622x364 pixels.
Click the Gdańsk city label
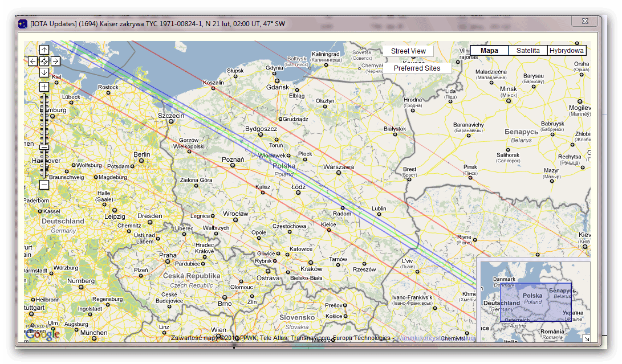point(278,87)
